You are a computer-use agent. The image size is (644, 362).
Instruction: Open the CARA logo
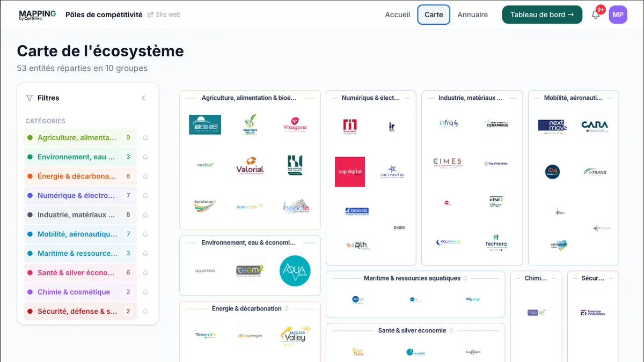(595, 127)
